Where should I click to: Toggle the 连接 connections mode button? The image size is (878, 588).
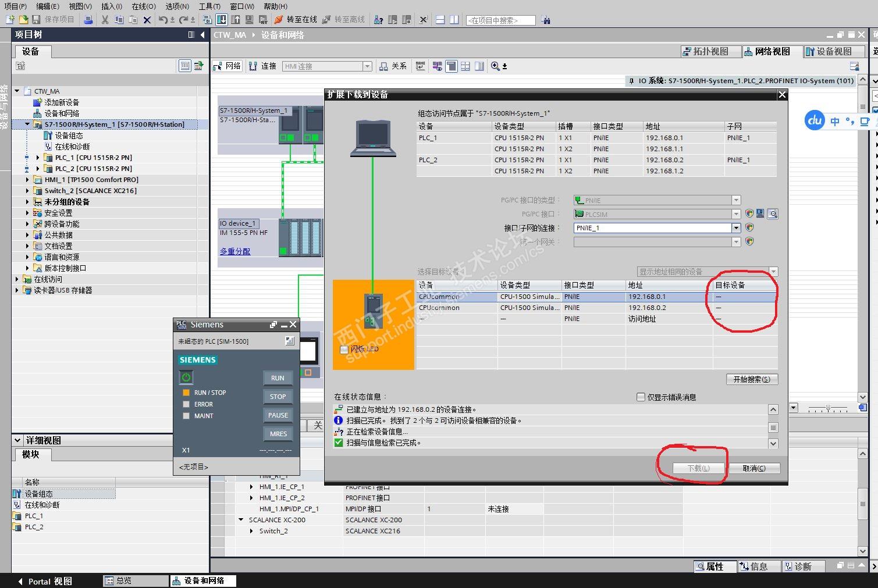coord(263,66)
